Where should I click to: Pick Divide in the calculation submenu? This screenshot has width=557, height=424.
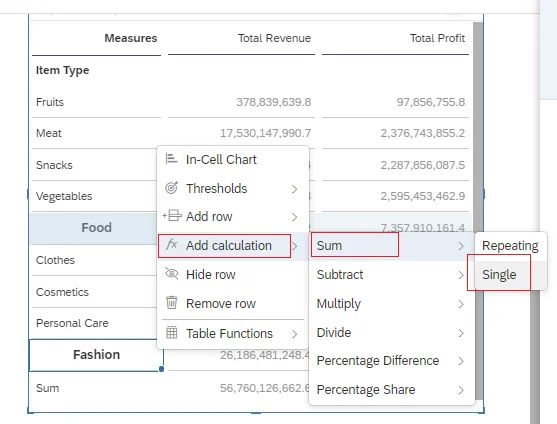click(392, 332)
